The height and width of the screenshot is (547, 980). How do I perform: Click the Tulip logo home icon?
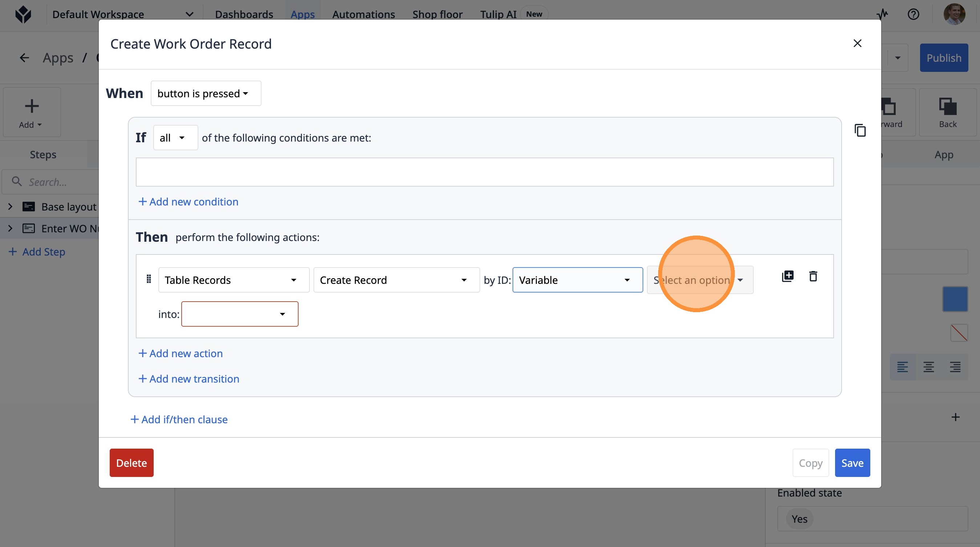23,15
